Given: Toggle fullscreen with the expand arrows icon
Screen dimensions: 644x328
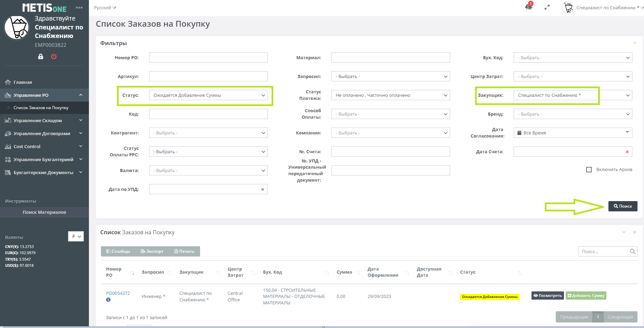Looking at the screenshot, I should pyautogui.click(x=547, y=7).
